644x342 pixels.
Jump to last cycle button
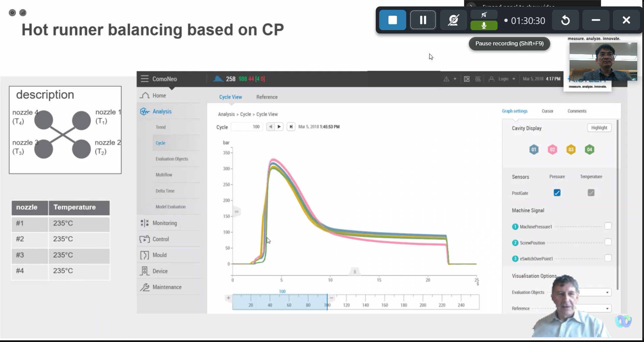pyautogui.click(x=291, y=127)
